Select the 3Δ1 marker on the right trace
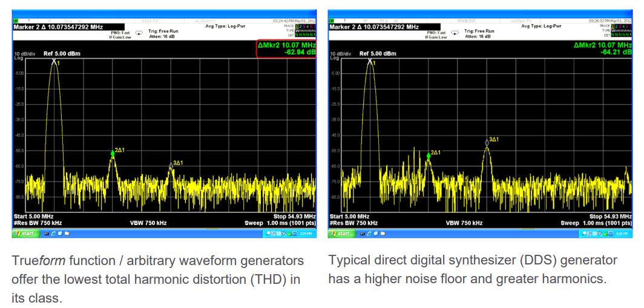 coord(487,143)
